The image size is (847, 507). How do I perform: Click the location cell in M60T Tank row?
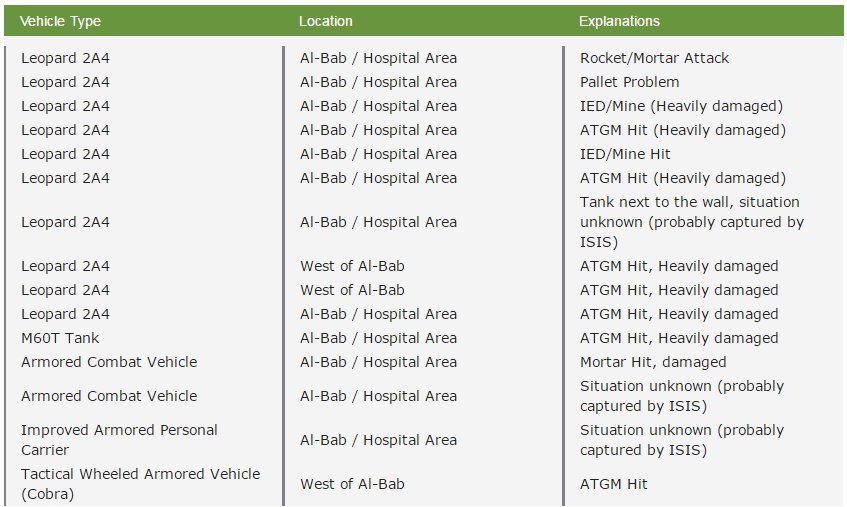378,338
